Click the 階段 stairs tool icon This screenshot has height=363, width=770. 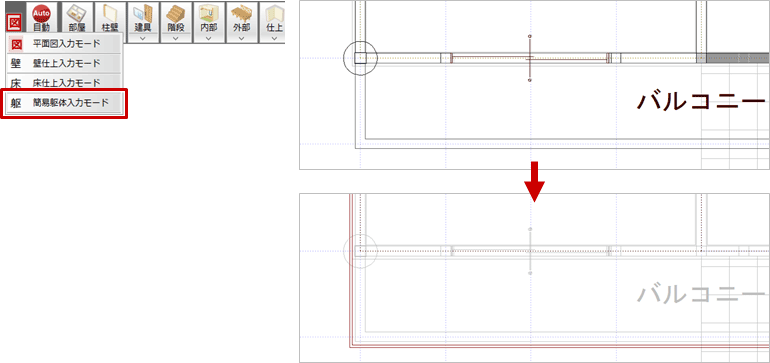175,17
